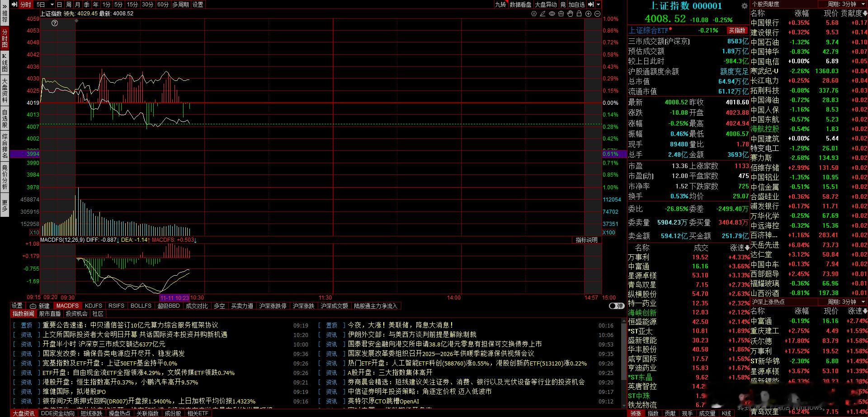Select 万事利 row in stock list

(x=689, y=257)
